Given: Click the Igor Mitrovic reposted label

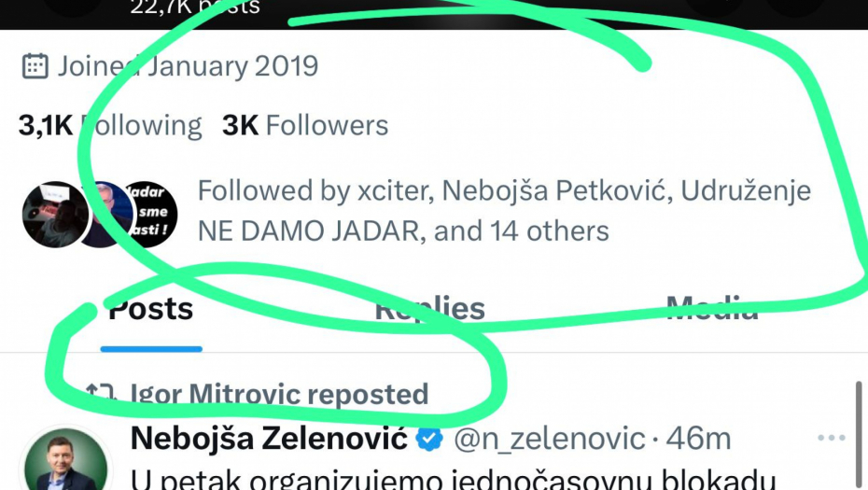Looking at the screenshot, I should [x=279, y=394].
